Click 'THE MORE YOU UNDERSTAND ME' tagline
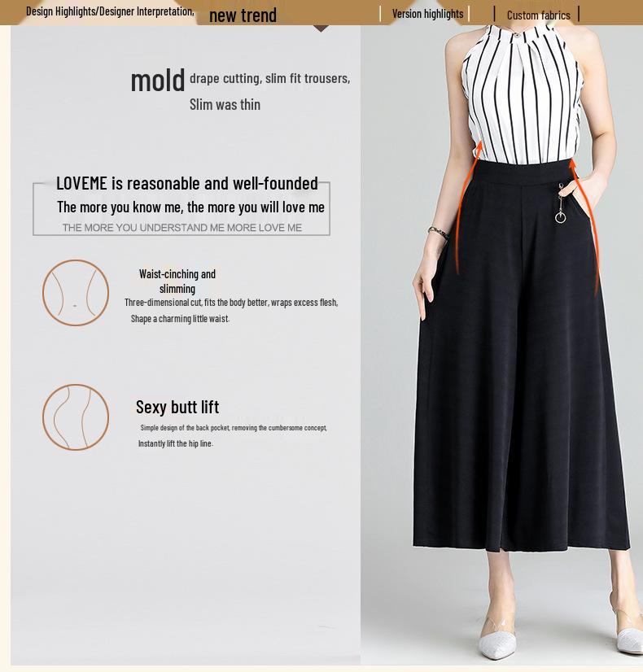Image resolution: width=643 pixels, height=672 pixels. [x=182, y=228]
